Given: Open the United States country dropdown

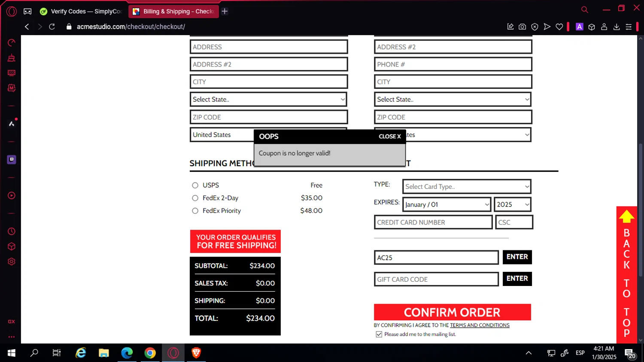Looking at the screenshot, I should pyautogui.click(x=222, y=134).
